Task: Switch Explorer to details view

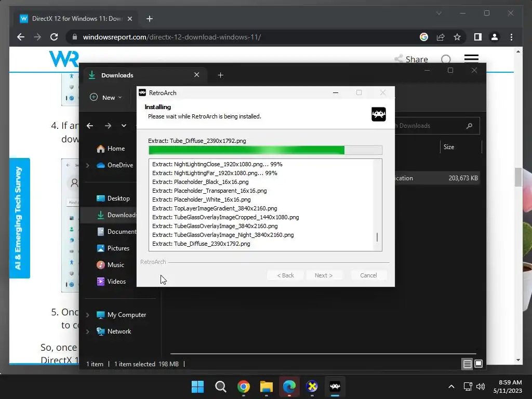Action: click(x=467, y=364)
